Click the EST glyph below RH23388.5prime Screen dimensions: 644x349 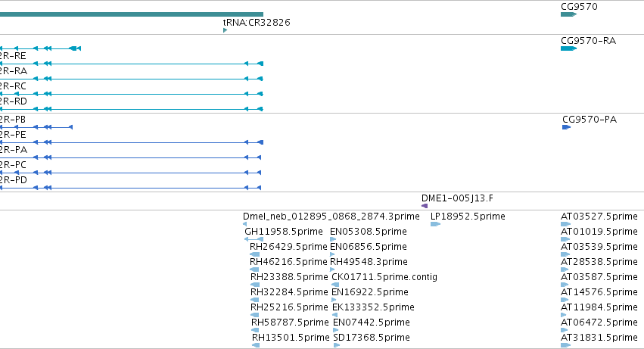[x=255, y=285]
